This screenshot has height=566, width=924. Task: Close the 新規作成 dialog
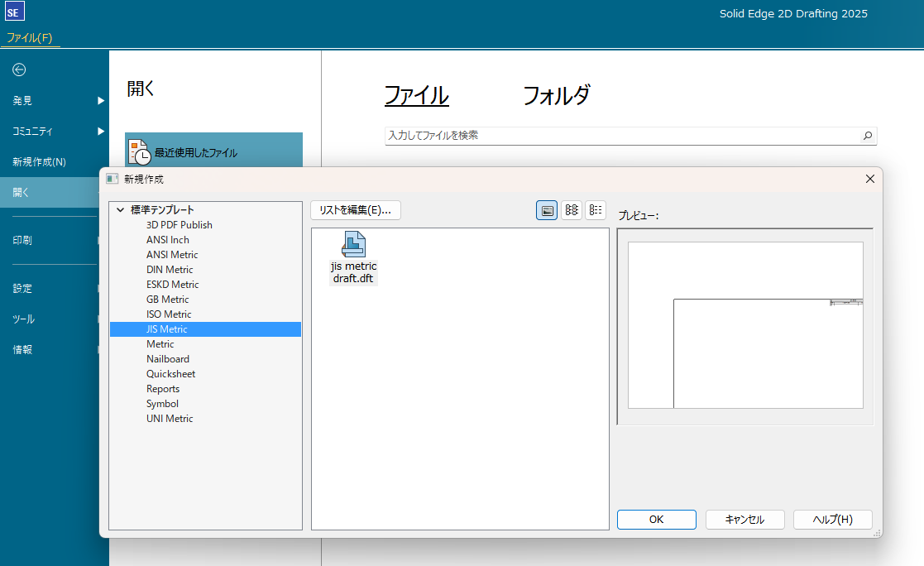click(x=869, y=179)
